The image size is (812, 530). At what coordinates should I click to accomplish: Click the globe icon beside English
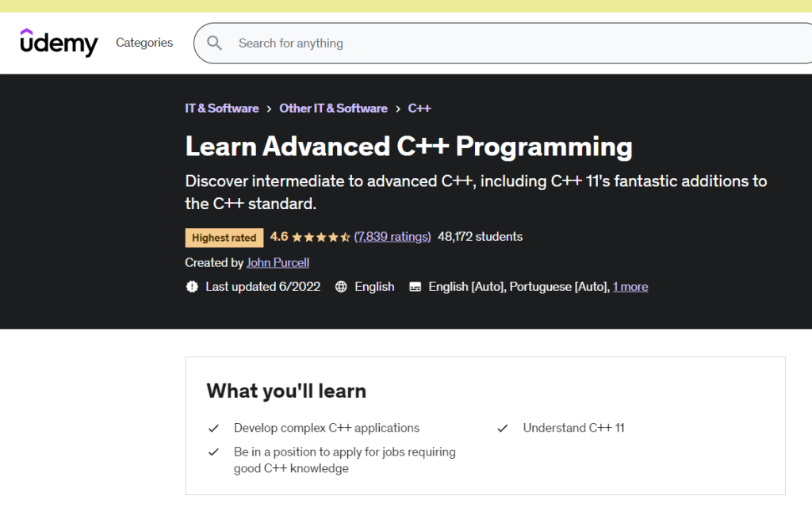(340, 286)
